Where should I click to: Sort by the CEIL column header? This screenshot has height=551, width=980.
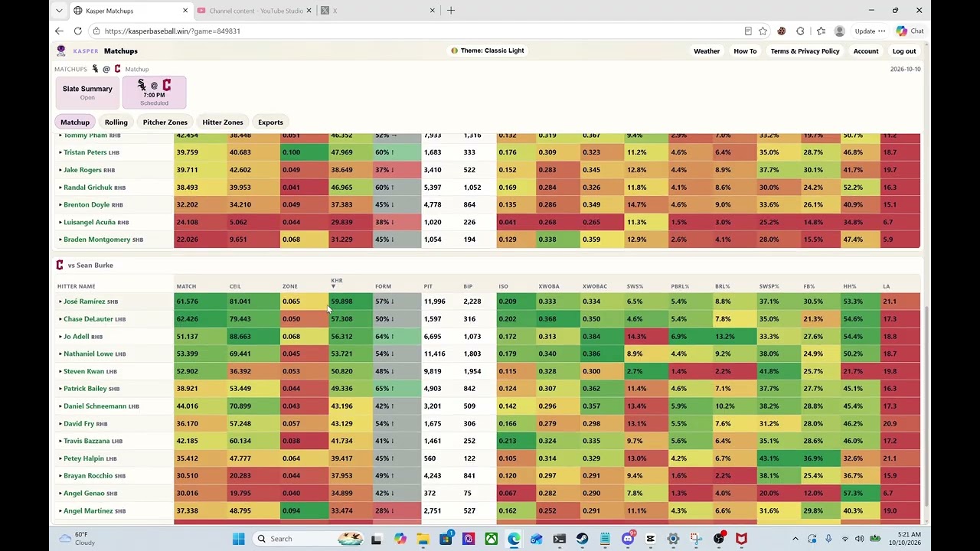pos(235,286)
